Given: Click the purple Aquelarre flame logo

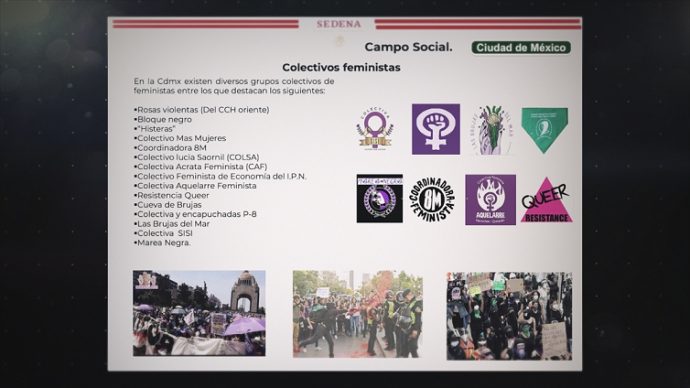Looking at the screenshot, I should [x=490, y=200].
